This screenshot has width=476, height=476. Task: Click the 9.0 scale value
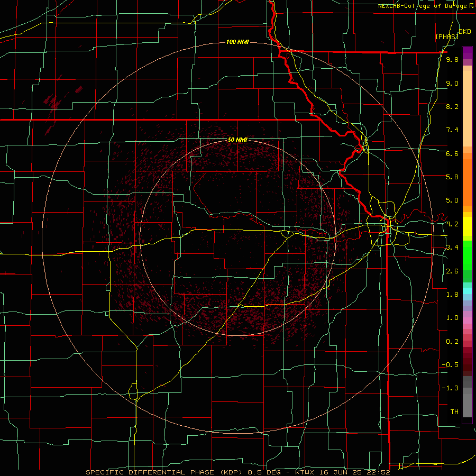click(452, 83)
